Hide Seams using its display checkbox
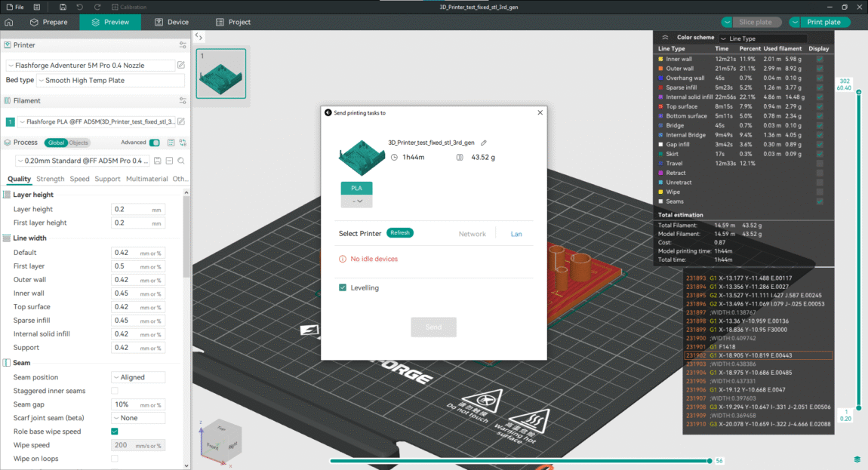The height and width of the screenshot is (470, 868). (820, 201)
